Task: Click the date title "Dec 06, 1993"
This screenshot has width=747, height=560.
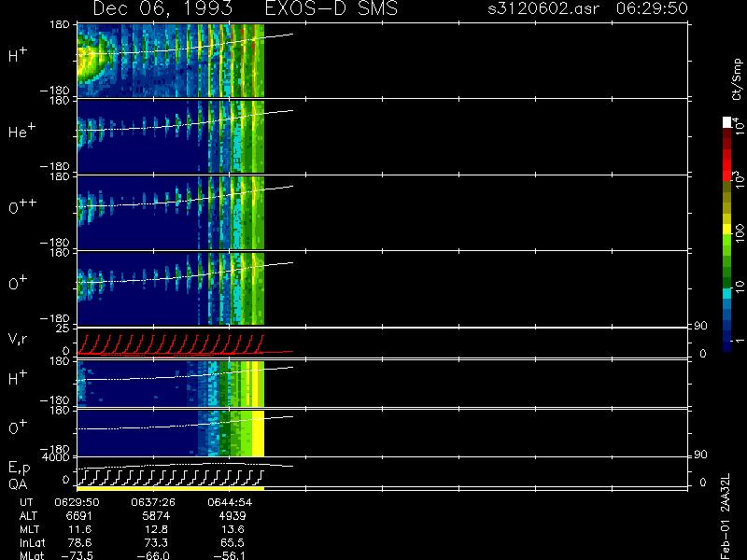Action: (x=162, y=9)
